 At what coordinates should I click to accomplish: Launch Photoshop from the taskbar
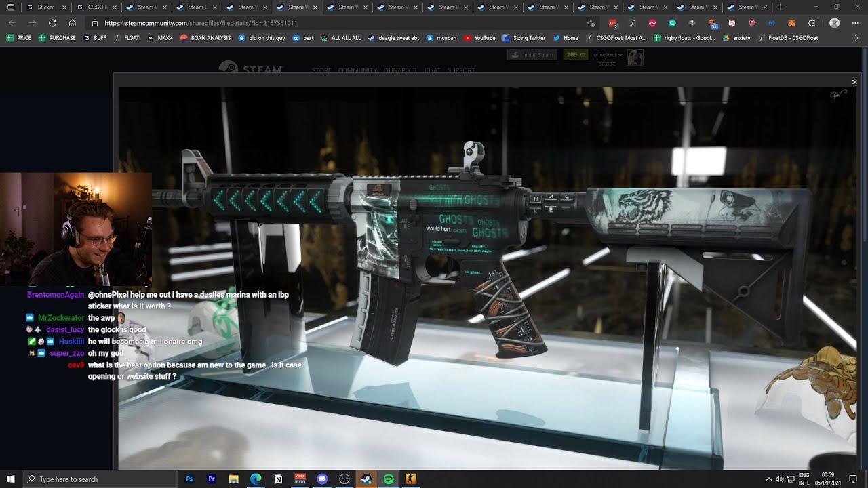[189, 479]
